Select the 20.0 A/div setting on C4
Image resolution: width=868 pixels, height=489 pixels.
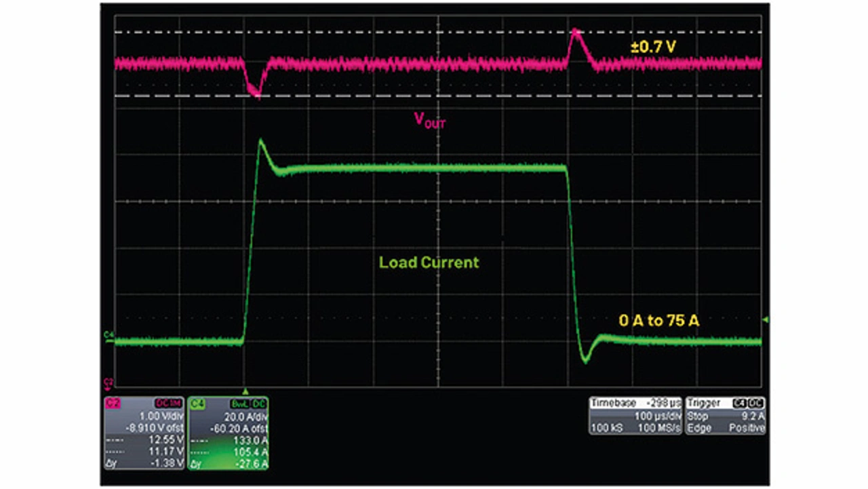(x=245, y=416)
